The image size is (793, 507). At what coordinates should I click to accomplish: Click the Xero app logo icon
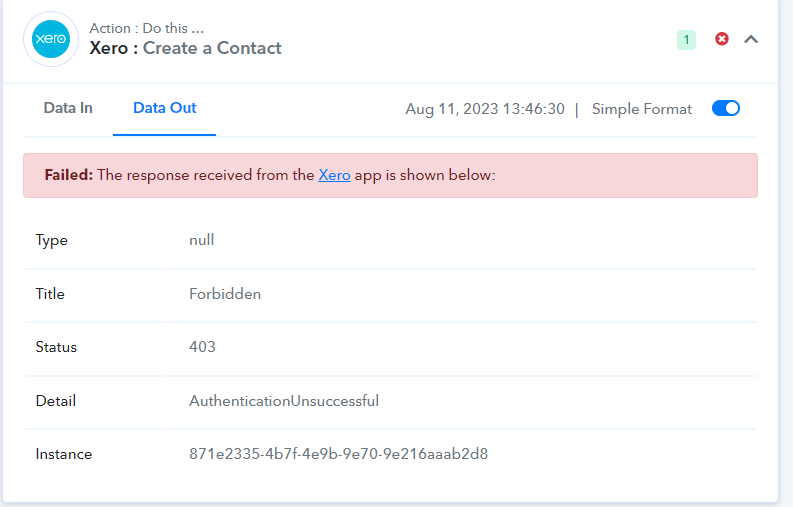point(51,39)
